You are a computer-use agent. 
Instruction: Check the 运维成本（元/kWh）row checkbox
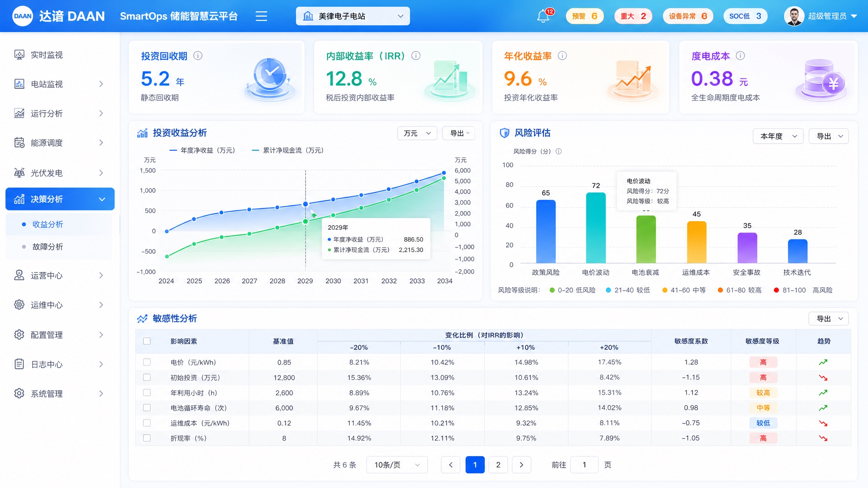coord(147,423)
